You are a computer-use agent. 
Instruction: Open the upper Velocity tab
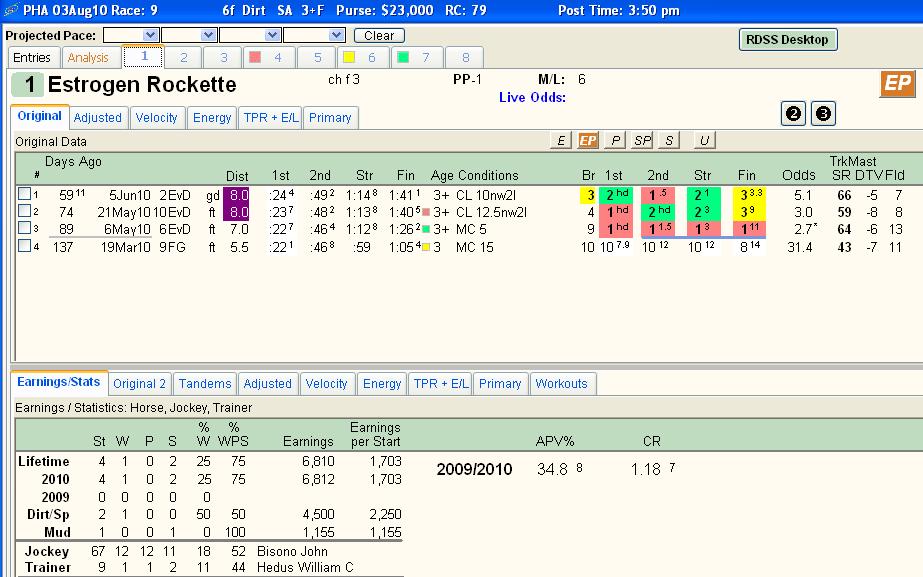click(157, 118)
